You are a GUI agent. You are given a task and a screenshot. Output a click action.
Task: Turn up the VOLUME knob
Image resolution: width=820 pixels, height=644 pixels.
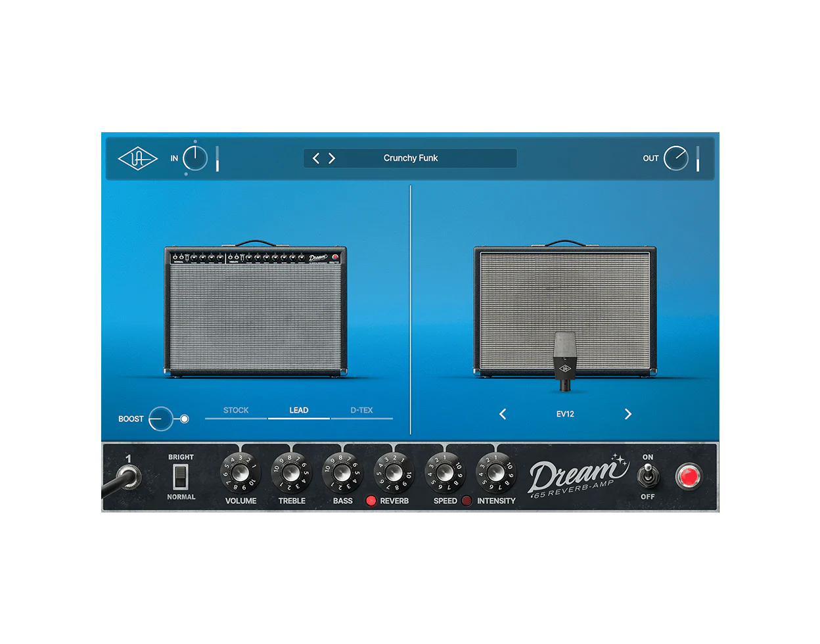pos(240,472)
